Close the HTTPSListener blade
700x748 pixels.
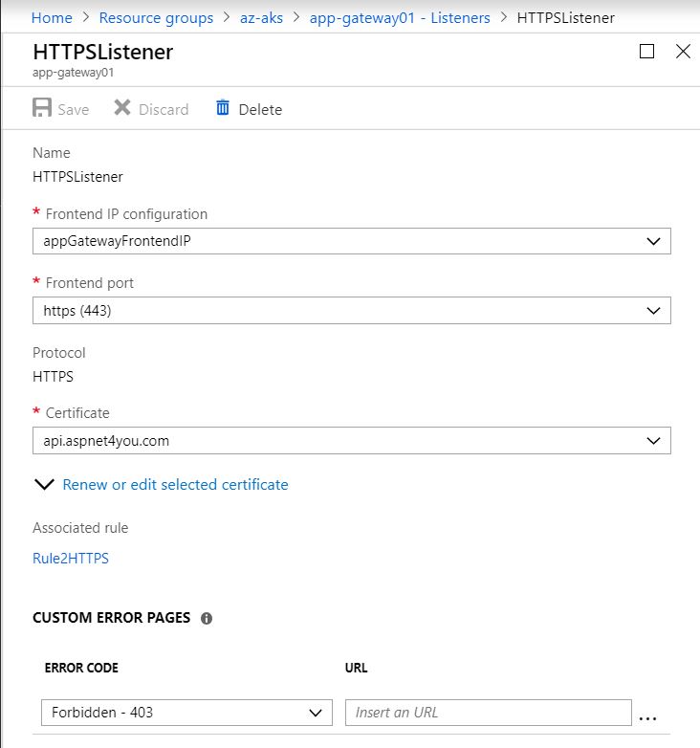coord(684,52)
